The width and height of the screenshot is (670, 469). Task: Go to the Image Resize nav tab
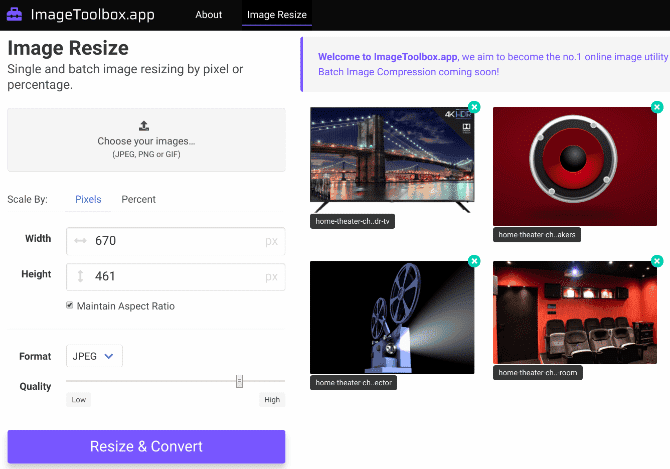coord(276,15)
